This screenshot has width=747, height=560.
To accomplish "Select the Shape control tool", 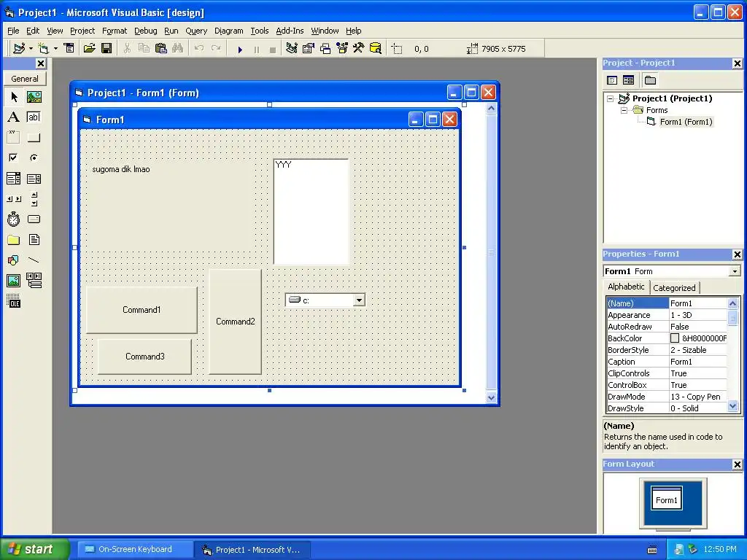I will click(x=14, y=260).
